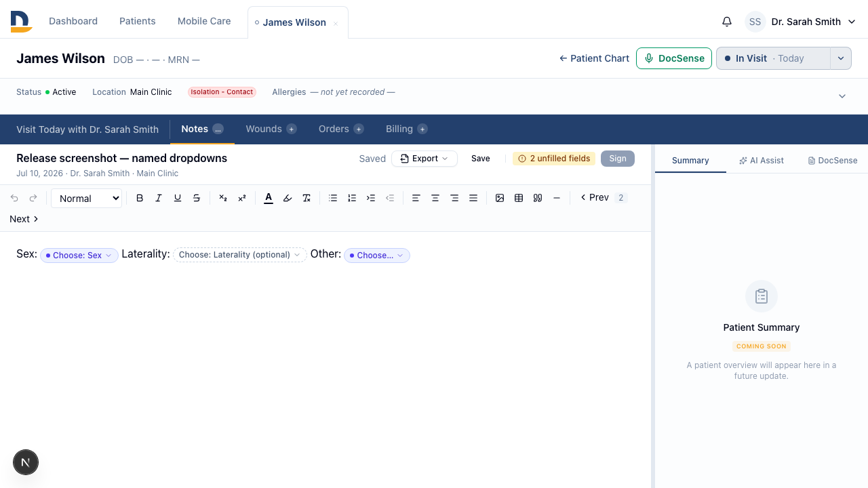Jump to Next unfilled field
The width and height of the screenshot is (868, 488).
click(x=24, y=219)
